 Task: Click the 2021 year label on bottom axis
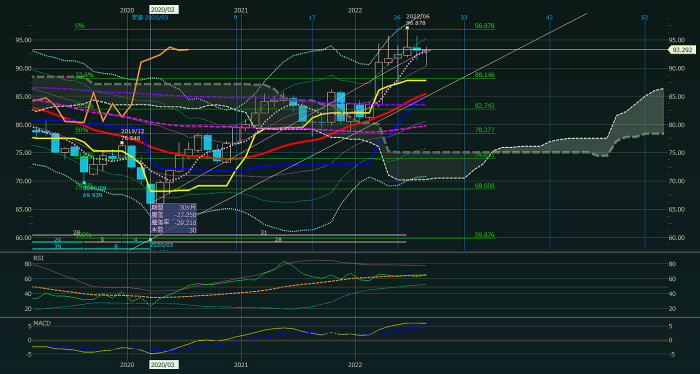coord(241,365)
